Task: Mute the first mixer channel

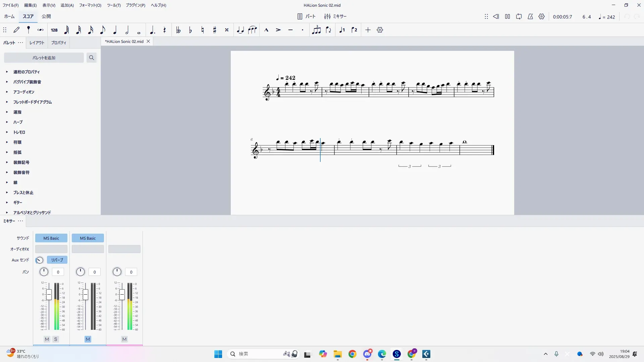Action: point(47,339)
